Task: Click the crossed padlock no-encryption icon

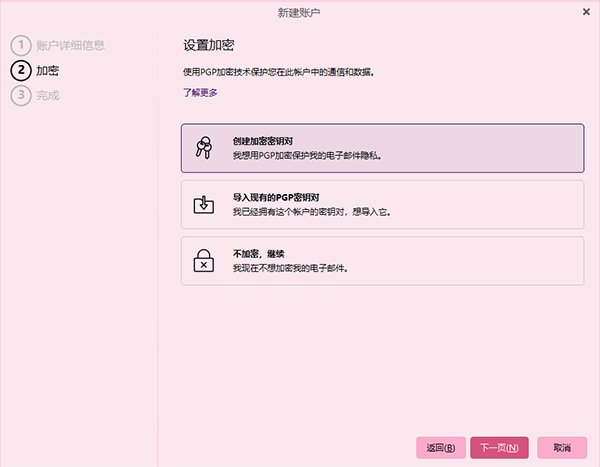Action: click(x=204, y=261)
